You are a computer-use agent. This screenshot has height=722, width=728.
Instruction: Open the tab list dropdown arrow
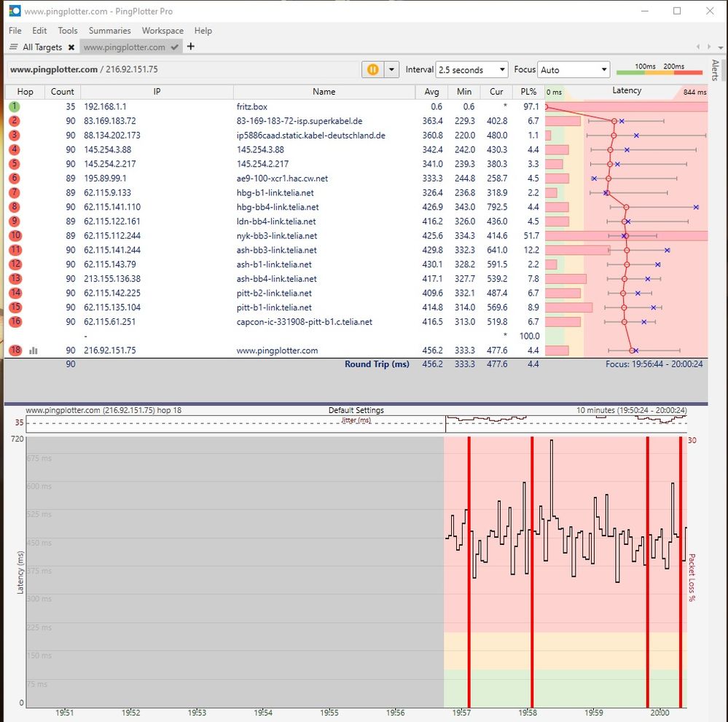pos(721,47)
